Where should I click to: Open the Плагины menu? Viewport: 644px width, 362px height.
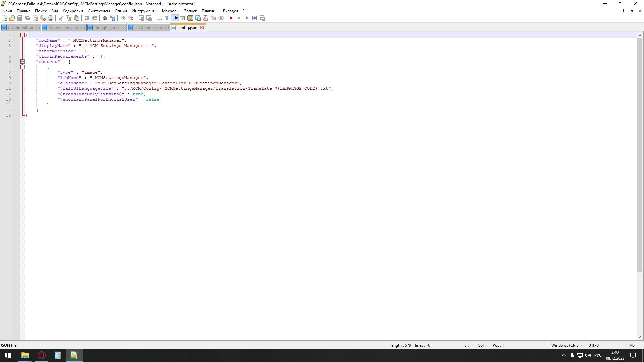(x=210, y=11)
